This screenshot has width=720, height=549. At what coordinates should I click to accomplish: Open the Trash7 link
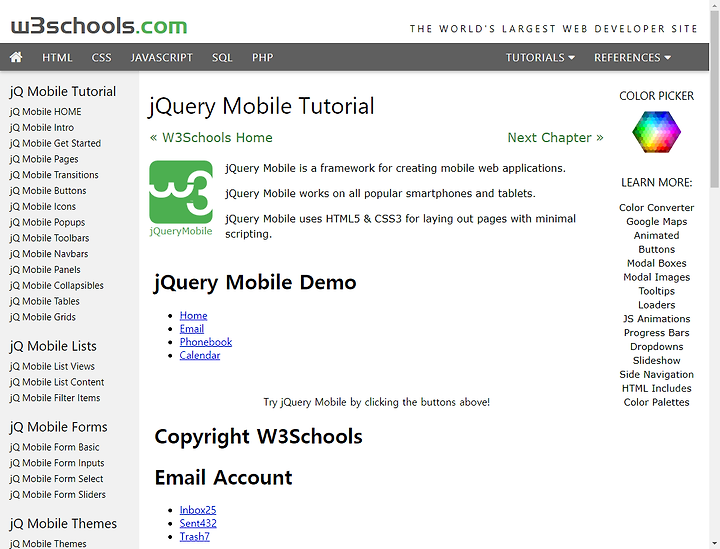pyautogui.click(x=195, y=537)
